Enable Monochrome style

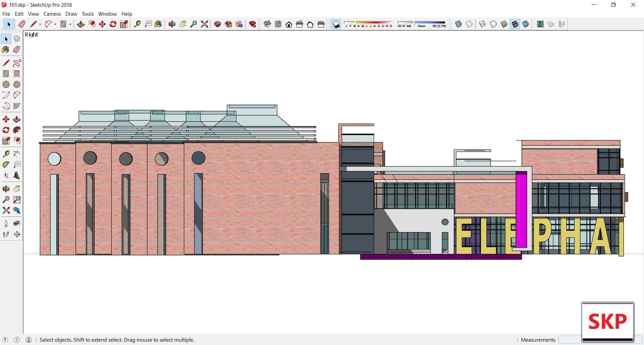(526, 24)
